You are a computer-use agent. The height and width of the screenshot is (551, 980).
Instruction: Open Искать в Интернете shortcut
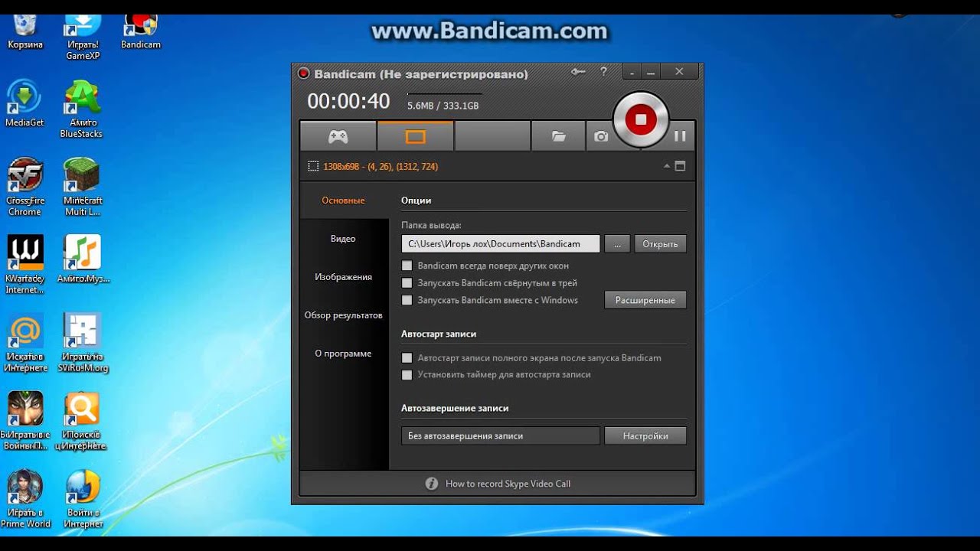click(25, 343)
